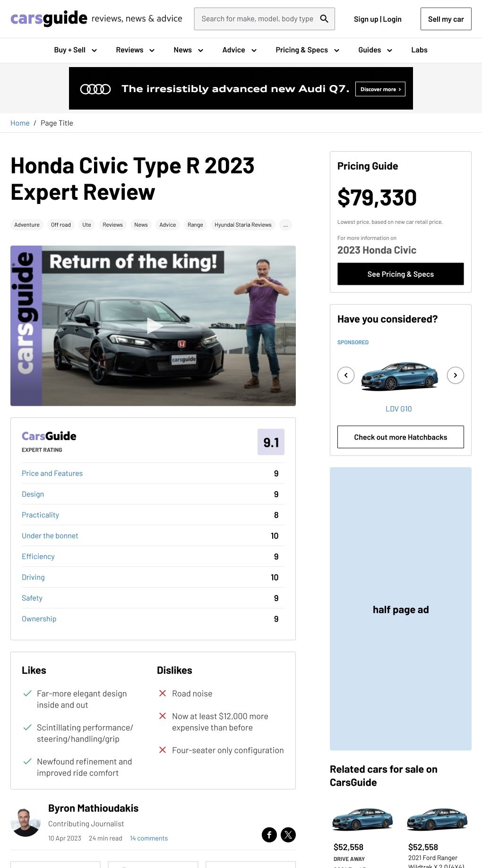Click into the make, model search field
This screenshot has width=482, height=868.
[x=257, y=19]
